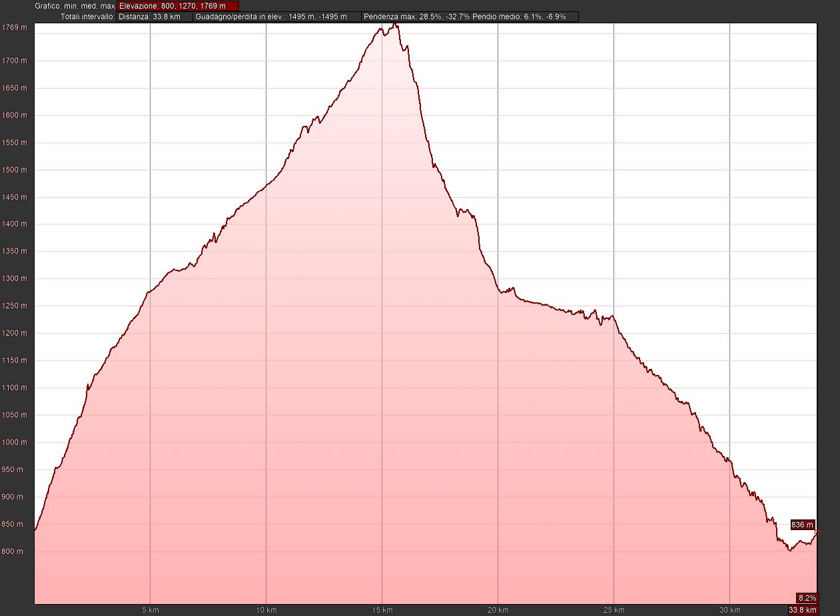Image resolution: width=840 pixels, height=616 pixels.
Task: Click the 25 km axis label
Action: point(614,610)
